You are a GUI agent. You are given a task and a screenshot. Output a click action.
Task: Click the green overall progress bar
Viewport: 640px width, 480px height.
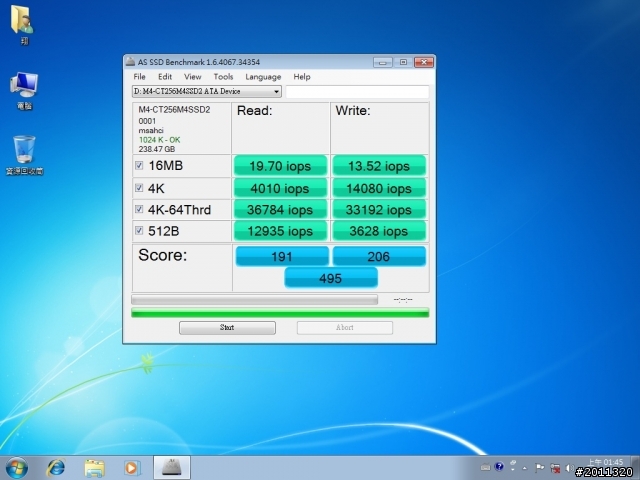pos(280,313)
